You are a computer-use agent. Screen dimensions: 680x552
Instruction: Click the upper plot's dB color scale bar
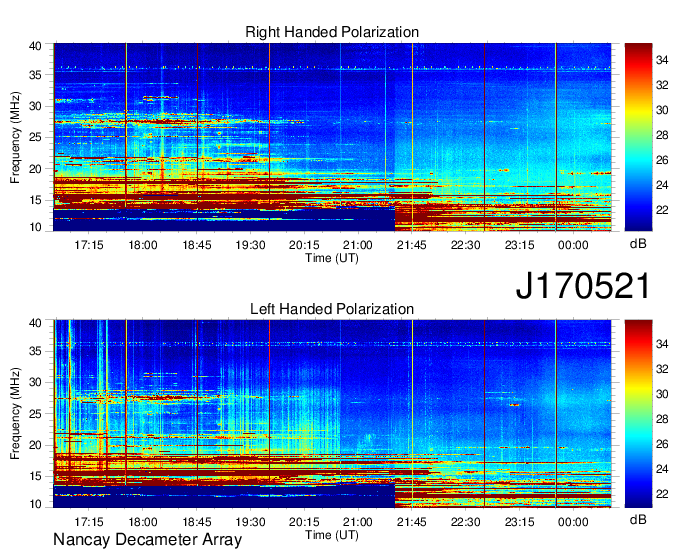point(638,136)
